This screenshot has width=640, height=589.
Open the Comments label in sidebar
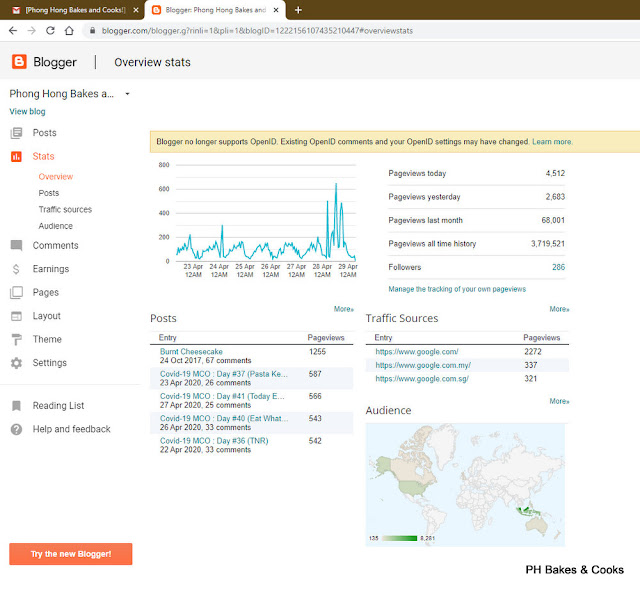pyautogui.click(x=56, y=245)
